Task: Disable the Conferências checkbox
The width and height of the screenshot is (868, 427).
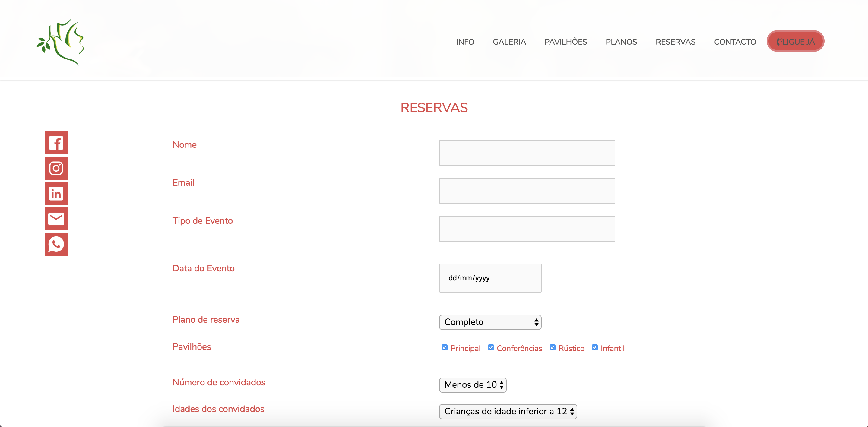Action: (x=491, y=347)
